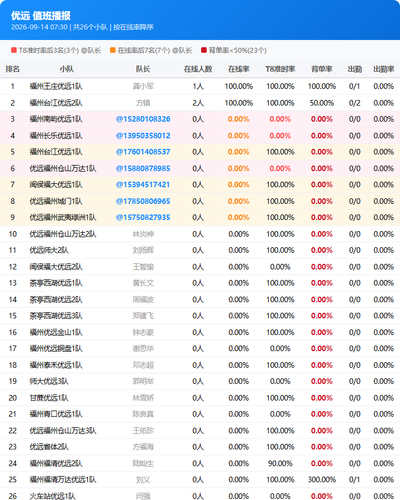
Task: Click the T8准时率 column header
Action: click(280, 69)
